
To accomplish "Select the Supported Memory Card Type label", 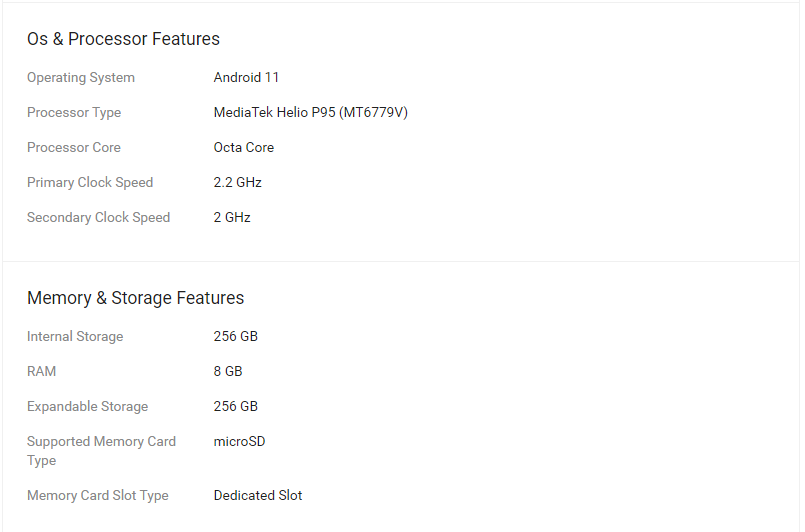I will pos(101,451).
